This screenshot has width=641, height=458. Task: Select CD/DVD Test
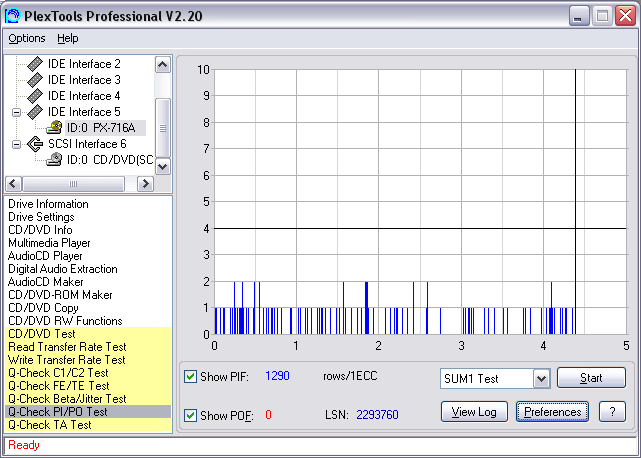pos(88,334)
